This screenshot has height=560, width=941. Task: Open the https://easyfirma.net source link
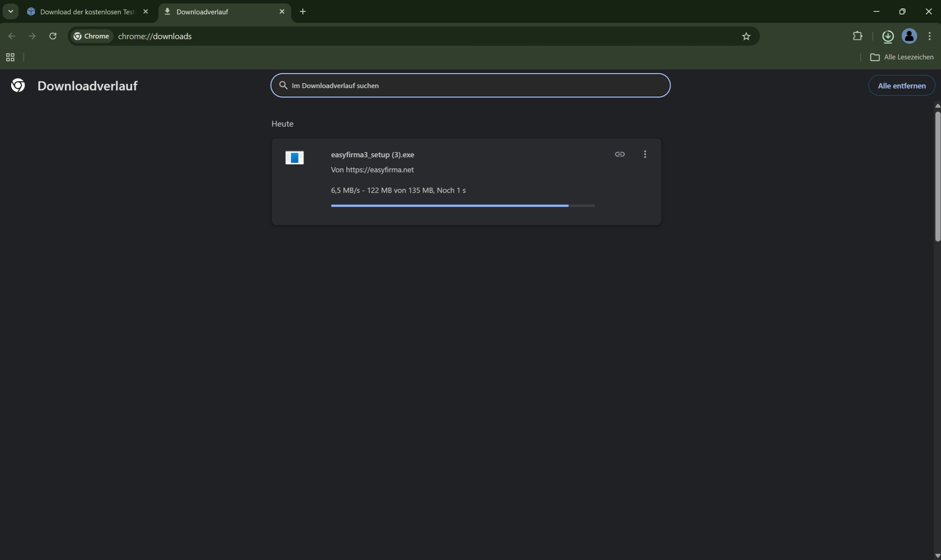coord(379,170)
